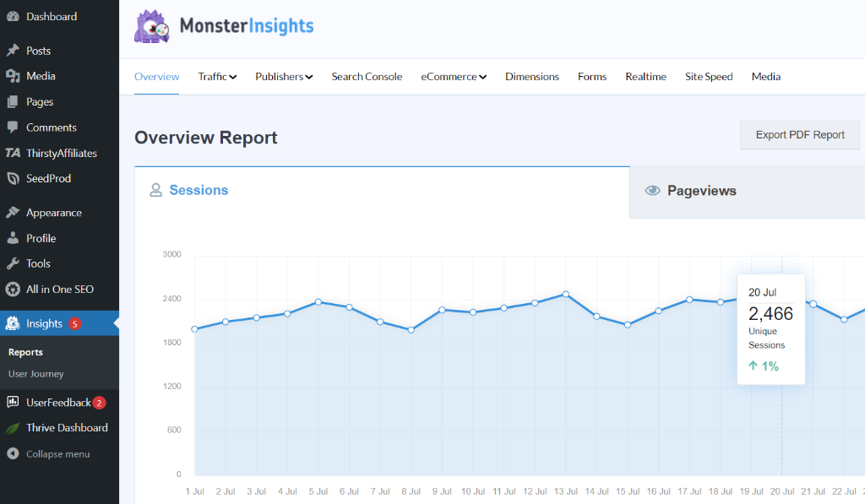Click the All in One SEO gear icon
865x504 pixels.
coord(13,289)
